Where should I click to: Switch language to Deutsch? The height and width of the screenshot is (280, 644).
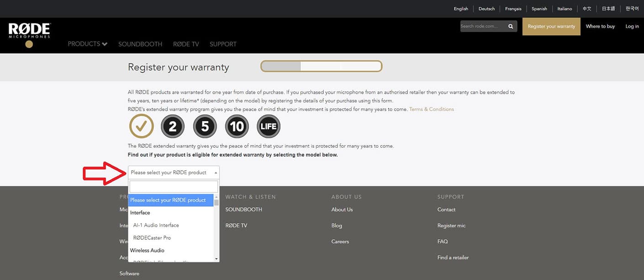[x=487, y=9]
